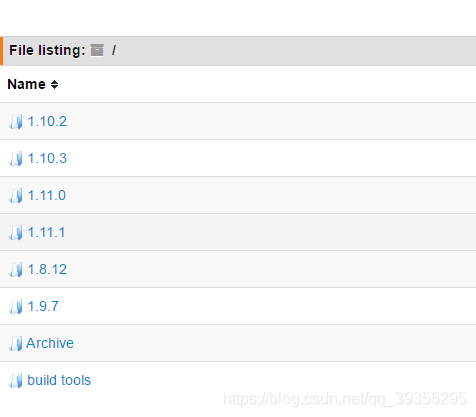Click the Name column header
476x417 pixels.
tap(26, 84)
